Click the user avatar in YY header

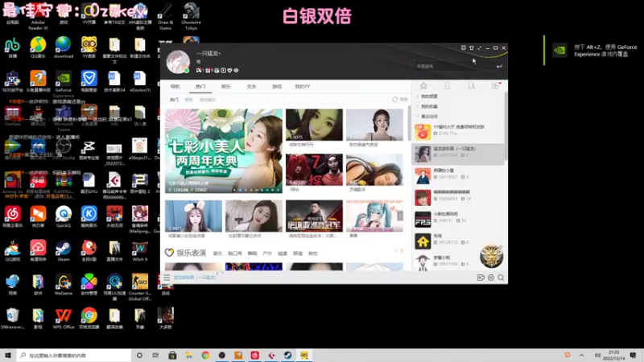(178, 62)
